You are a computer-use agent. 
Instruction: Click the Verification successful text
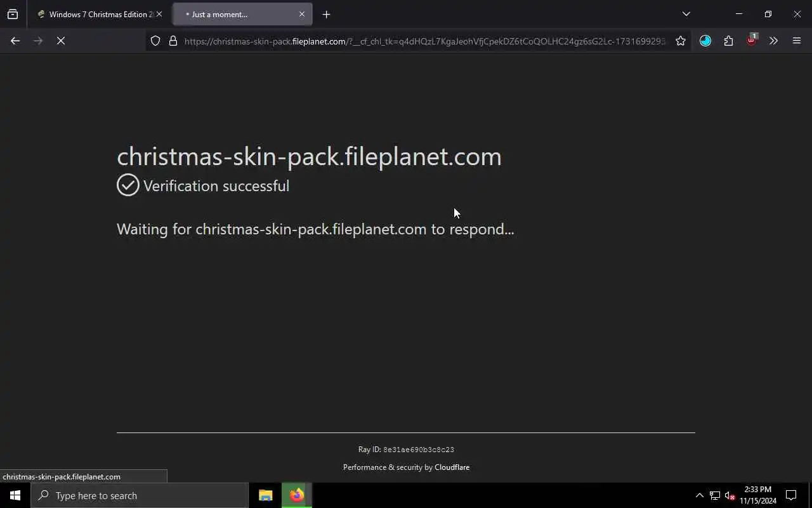pos(216,186)
